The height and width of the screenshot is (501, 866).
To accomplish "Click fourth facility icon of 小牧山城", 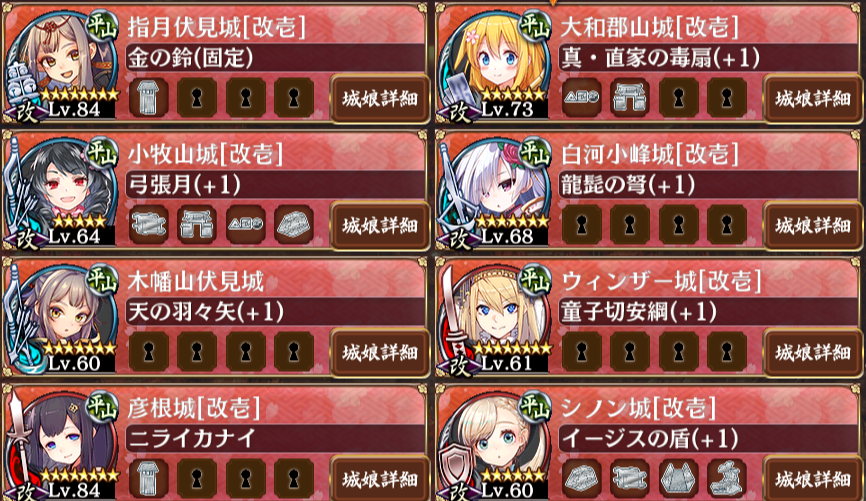I will pos(294,225).
